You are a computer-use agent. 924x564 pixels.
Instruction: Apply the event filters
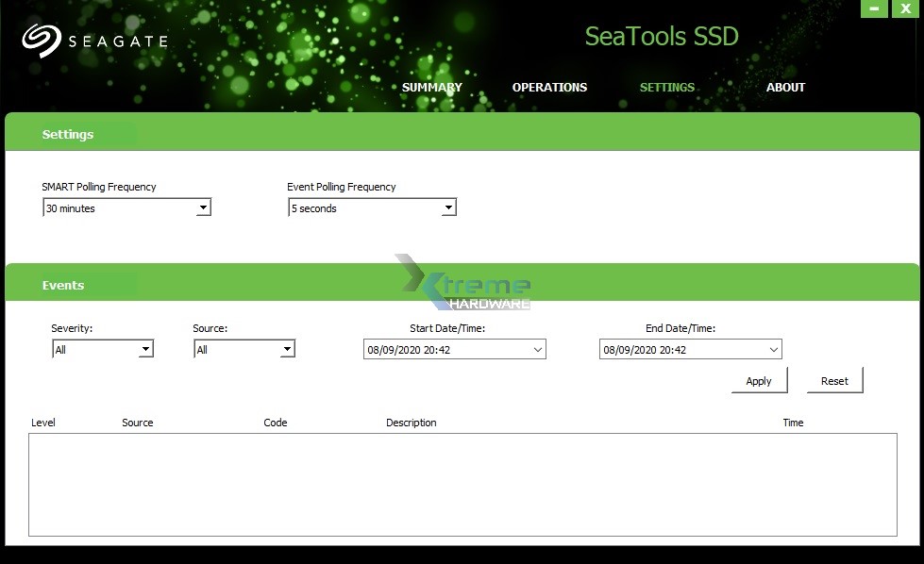[x=759, y=380]
